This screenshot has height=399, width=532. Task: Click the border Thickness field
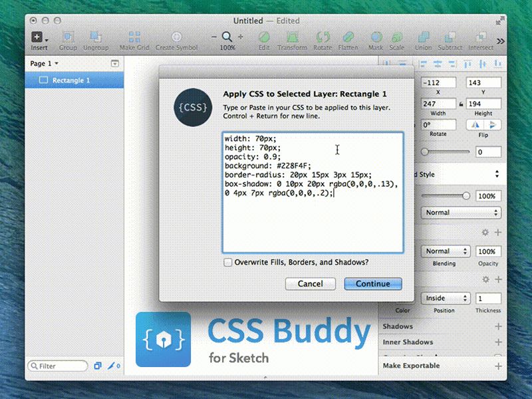pos(488,298)
